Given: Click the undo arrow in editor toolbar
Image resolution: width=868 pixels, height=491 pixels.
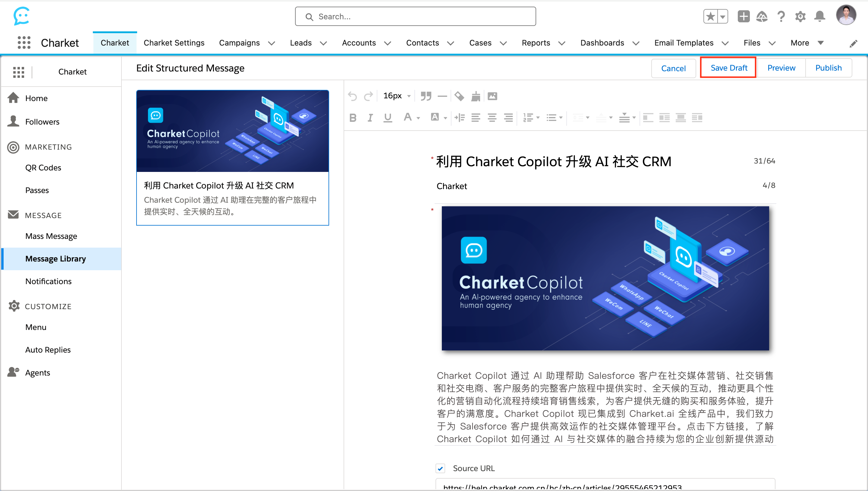Looking at the screenshot, I should pos(352,96).
